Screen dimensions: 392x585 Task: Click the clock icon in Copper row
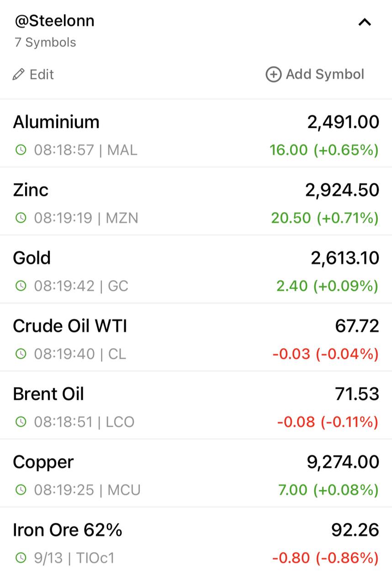(x=21, y=490)
